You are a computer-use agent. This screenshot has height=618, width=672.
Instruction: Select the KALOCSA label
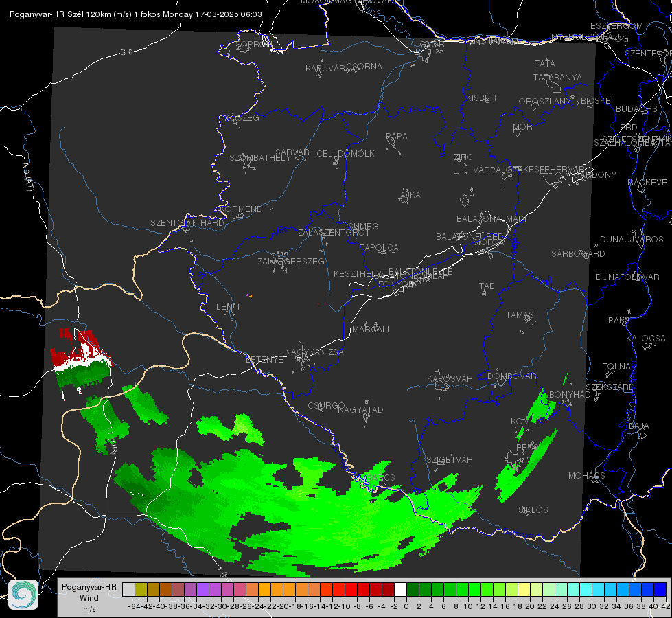645,339
